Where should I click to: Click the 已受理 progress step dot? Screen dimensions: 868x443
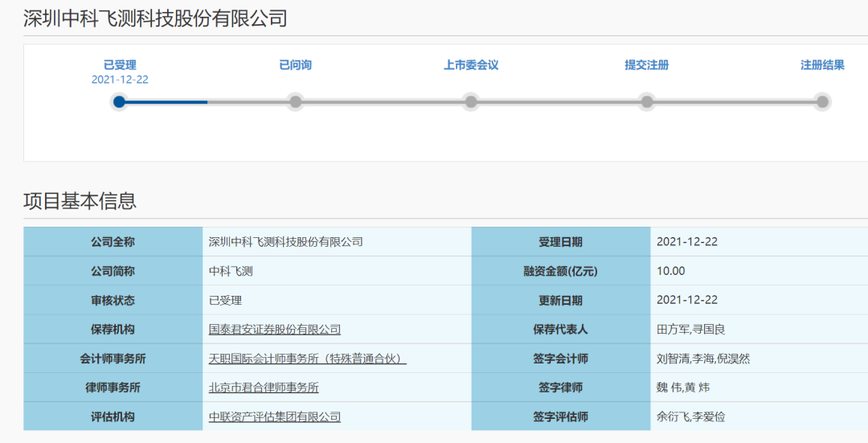pos(119,102)
